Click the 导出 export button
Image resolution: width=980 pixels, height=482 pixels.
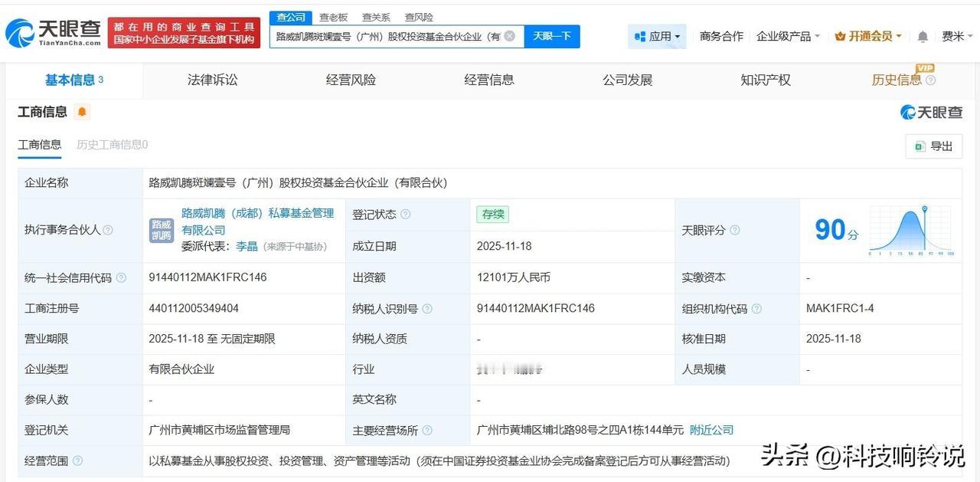933,146
